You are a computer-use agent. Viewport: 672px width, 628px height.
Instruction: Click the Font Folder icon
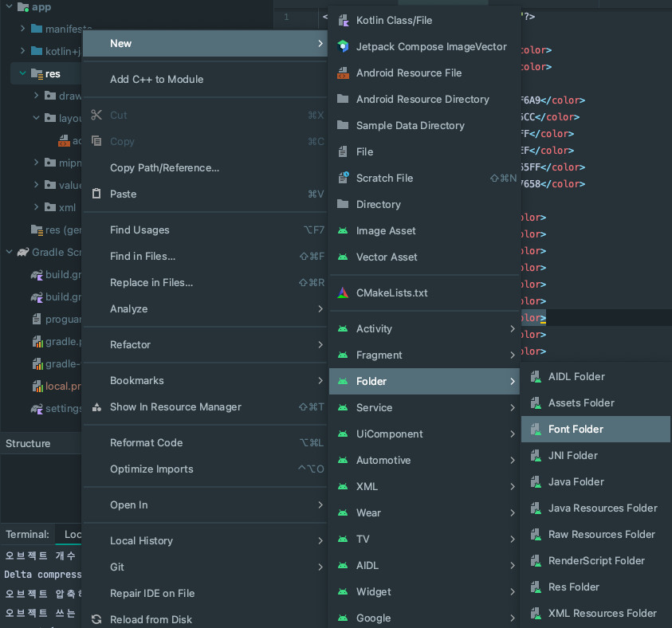click(536, 430)
